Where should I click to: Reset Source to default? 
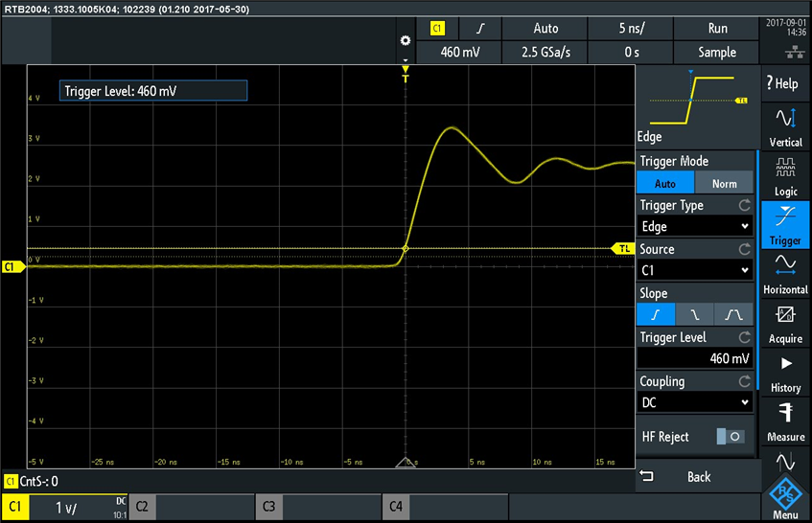pyautogui.click(x=745, y=249)
